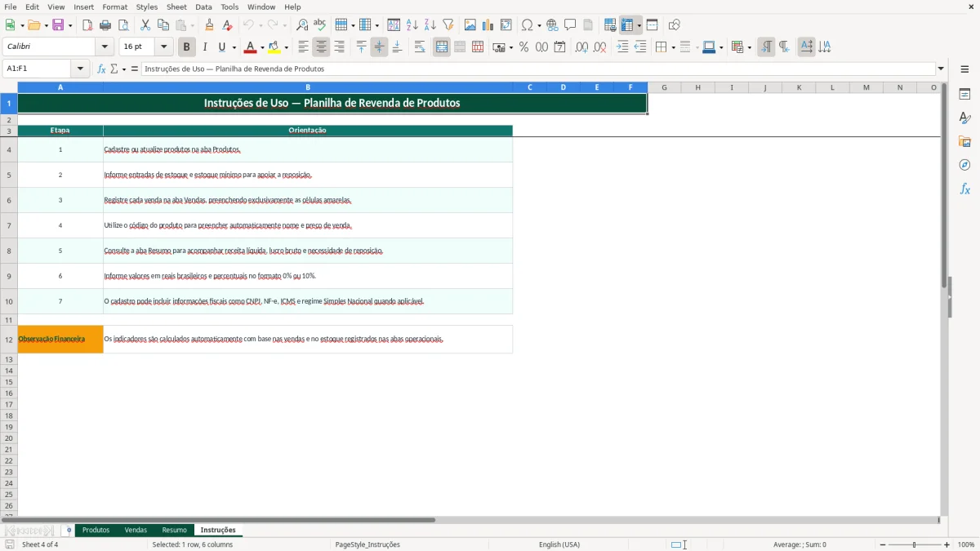Export directly as PDF
This screenshot has height=551, width=980.
(x=87, y=25)
